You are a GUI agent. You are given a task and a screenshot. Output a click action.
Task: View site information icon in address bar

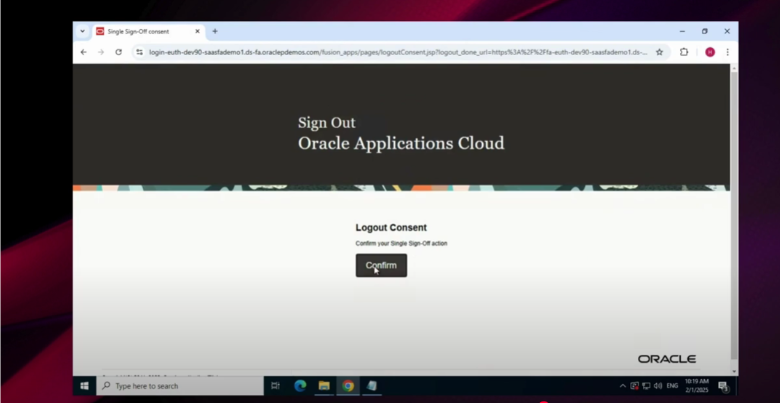(x=139, y=52)
